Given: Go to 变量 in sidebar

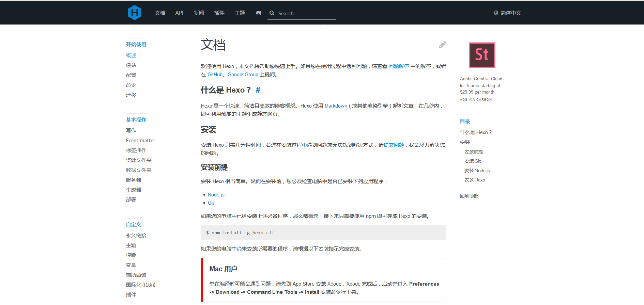Looking at the screenshot, I should click(131, 265).
